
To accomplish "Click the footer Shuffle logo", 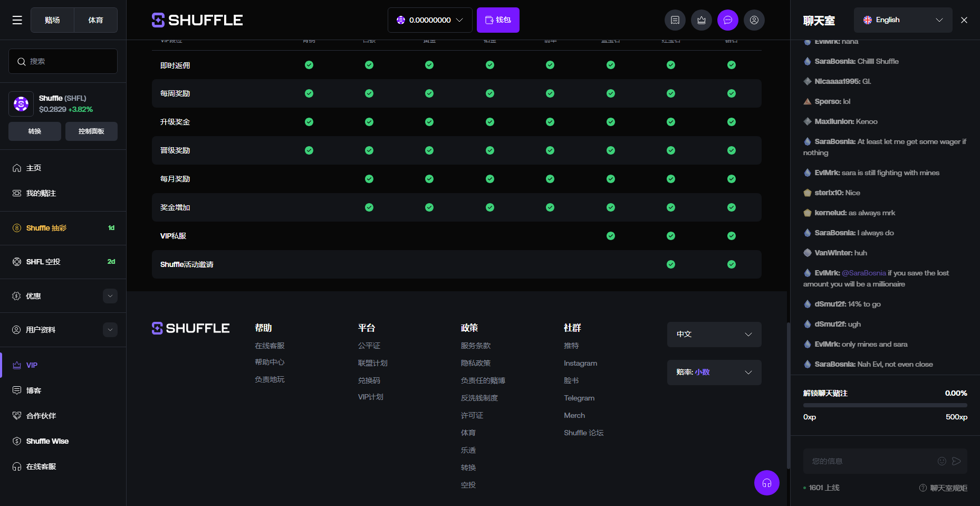I will coord(190,328).
